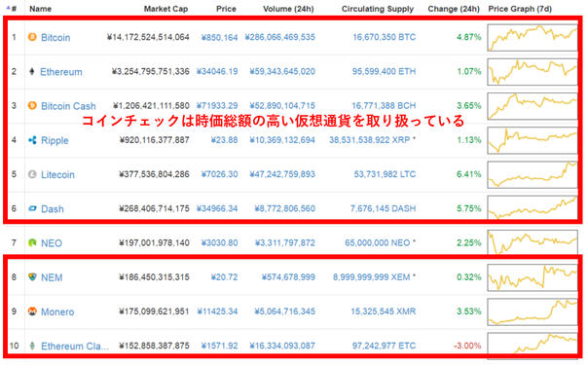Click Bitcoin volume ¥286,066,469,535
The height and width of the screenshot is (365, 588).
click(x=280, y=37)
